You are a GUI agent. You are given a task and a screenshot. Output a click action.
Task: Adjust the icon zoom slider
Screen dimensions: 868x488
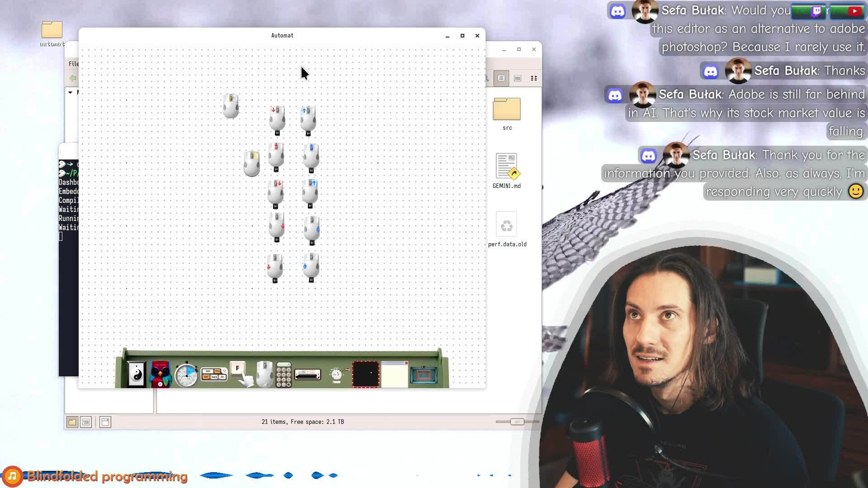517,422
